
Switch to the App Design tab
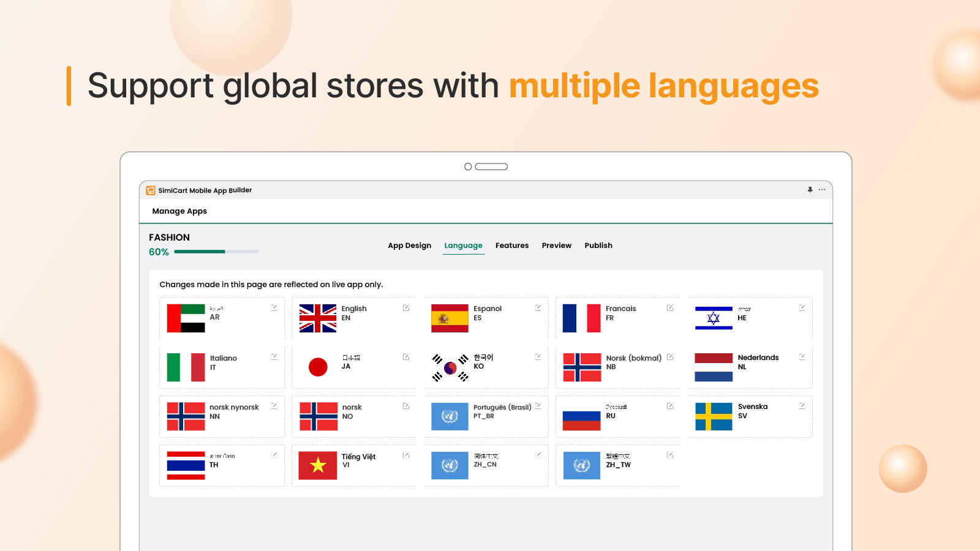409,246
